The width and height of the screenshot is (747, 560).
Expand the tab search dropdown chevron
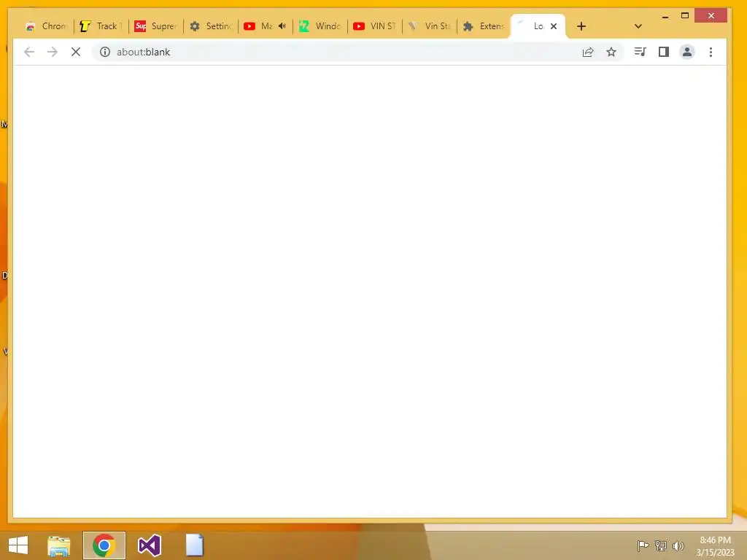638,26
